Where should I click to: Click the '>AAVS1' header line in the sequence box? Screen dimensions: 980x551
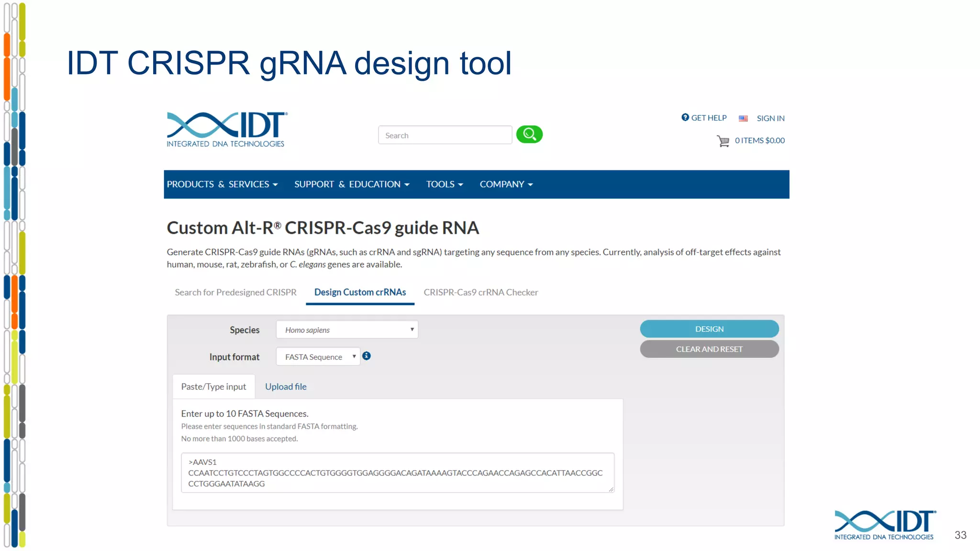coord(202,462)
